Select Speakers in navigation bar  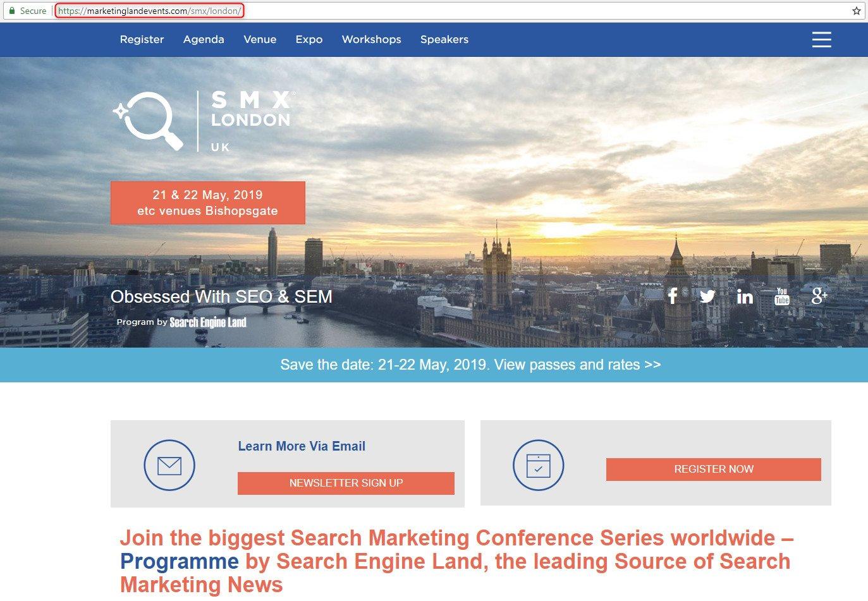pyautogui.click(x=444, y=39)
